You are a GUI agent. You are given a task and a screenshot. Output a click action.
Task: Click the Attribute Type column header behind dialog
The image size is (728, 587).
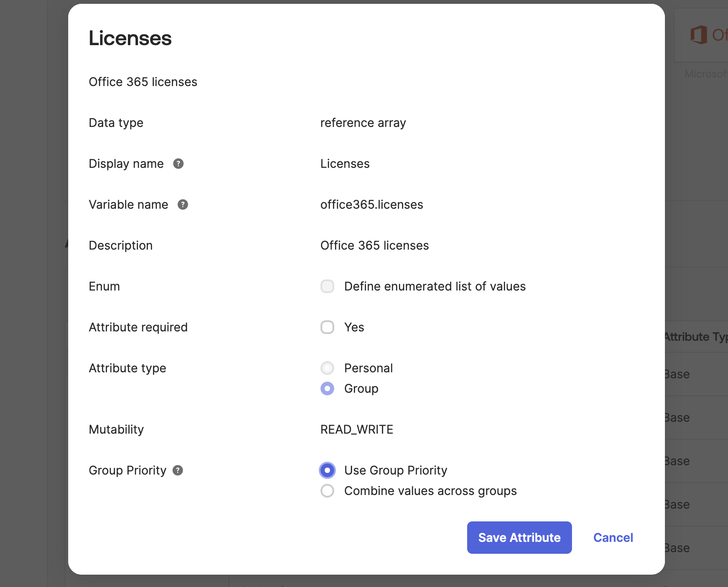[696, 337]
